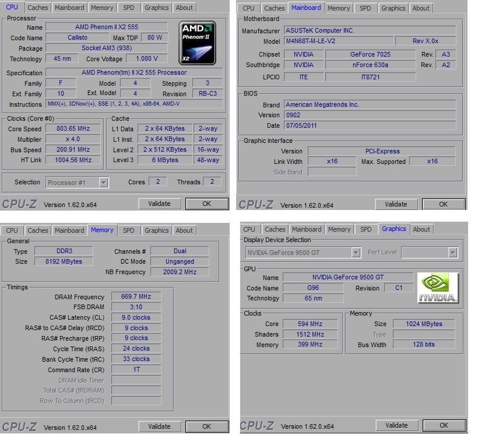Open the Processor #1 selection dropdown
Viewport: 478px width, 448px height.
coord(103,183)
